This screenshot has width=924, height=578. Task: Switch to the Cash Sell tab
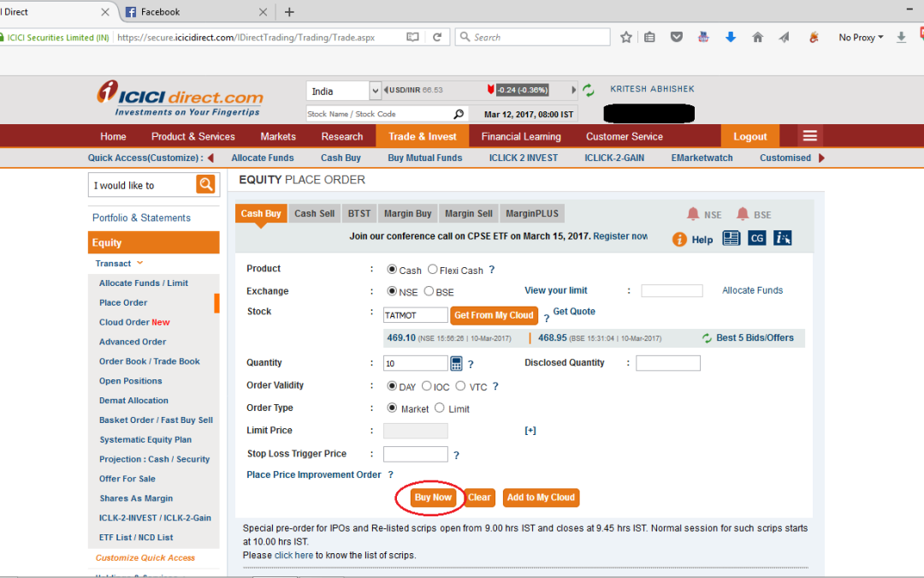(315, 213)
